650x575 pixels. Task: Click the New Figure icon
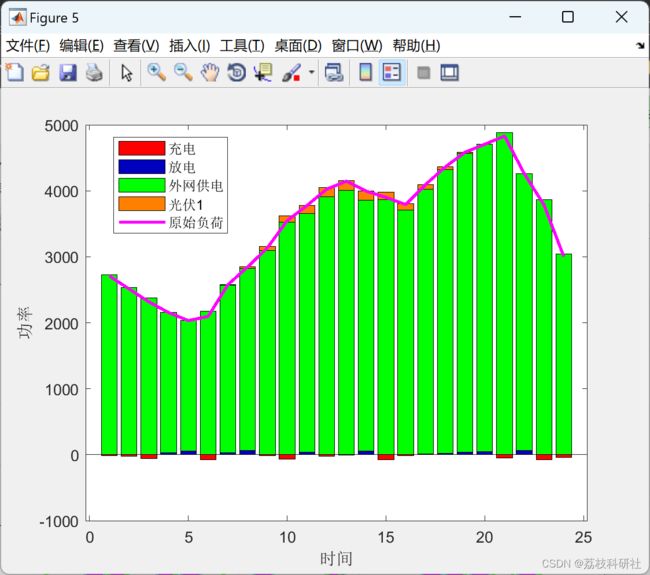[x=15, y=73]
